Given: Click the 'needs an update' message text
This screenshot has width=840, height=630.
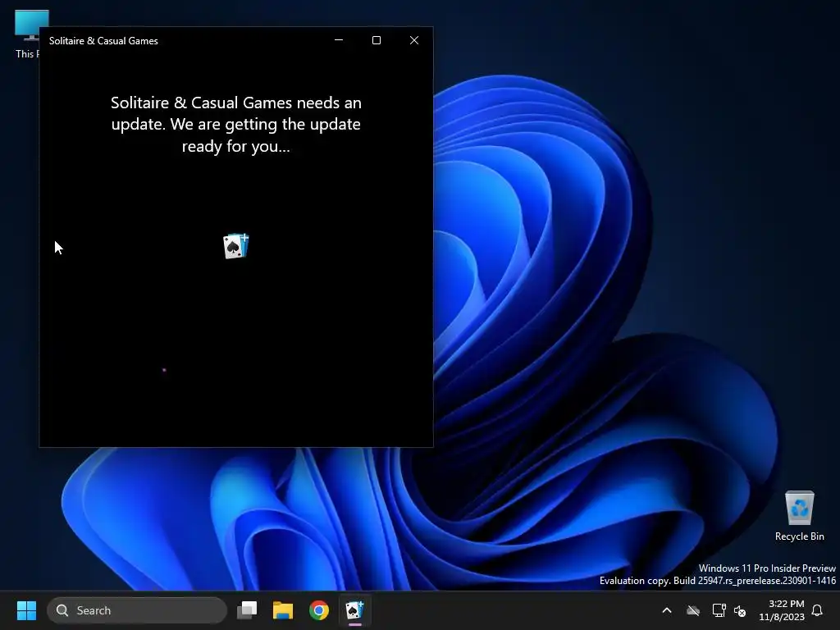Looking at the screenshot, I should coord(236,125).
